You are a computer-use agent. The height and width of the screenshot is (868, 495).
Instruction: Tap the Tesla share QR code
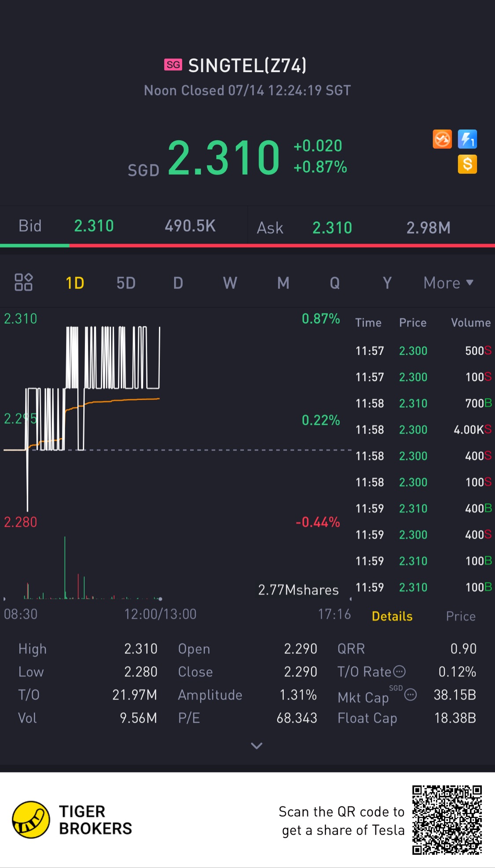447,820
